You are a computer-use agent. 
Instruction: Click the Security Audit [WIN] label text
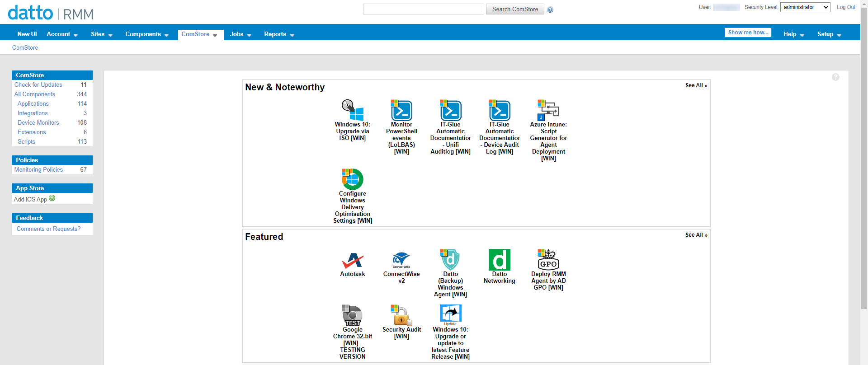401,333
